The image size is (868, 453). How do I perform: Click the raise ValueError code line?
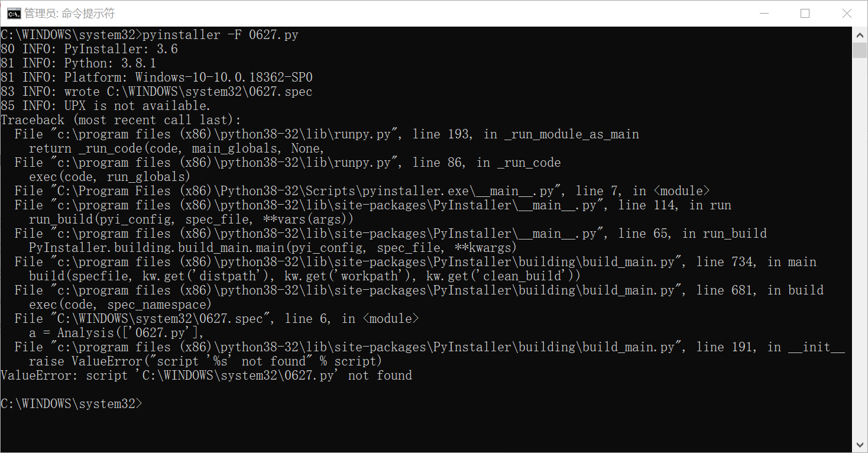[x=206, y=361]
